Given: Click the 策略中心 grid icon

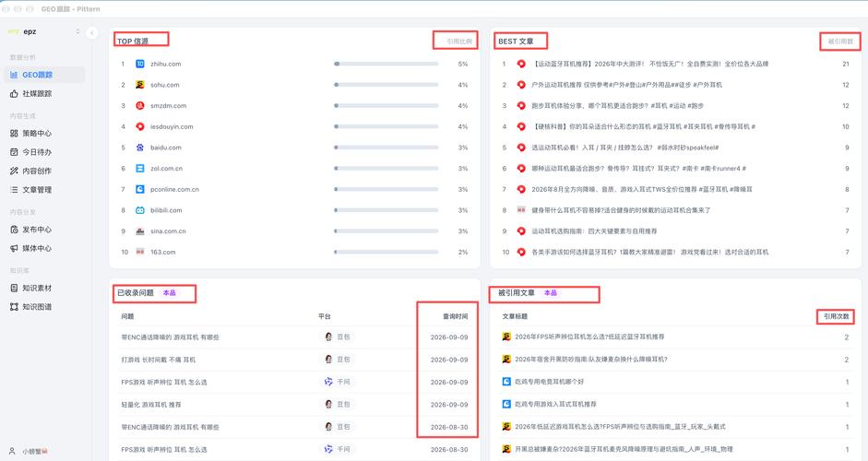Looking at the screenshot, I should pos(14,134).
